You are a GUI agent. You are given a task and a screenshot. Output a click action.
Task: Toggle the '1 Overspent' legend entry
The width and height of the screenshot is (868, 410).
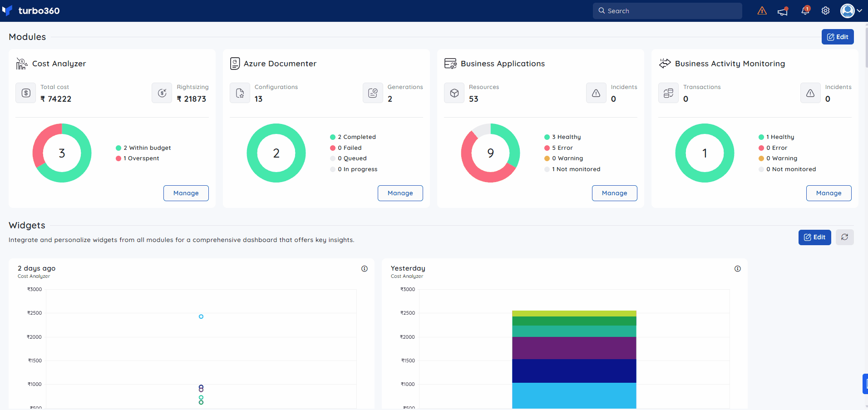pos(138,158)
